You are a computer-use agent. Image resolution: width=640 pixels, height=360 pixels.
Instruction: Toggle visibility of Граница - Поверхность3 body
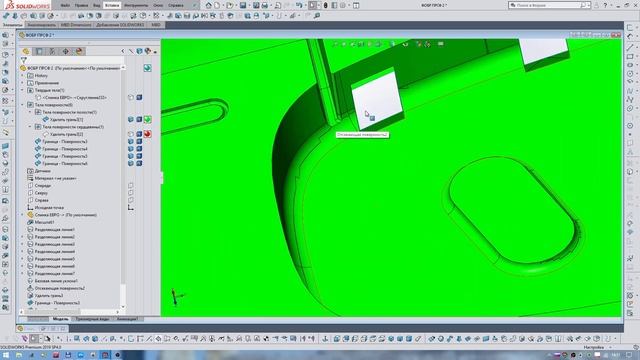(131, 141)
